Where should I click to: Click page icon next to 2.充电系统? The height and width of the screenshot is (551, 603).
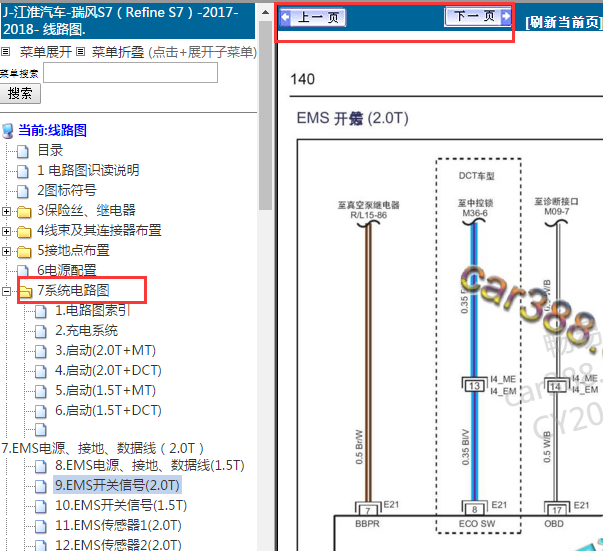[x=41, y=331]
